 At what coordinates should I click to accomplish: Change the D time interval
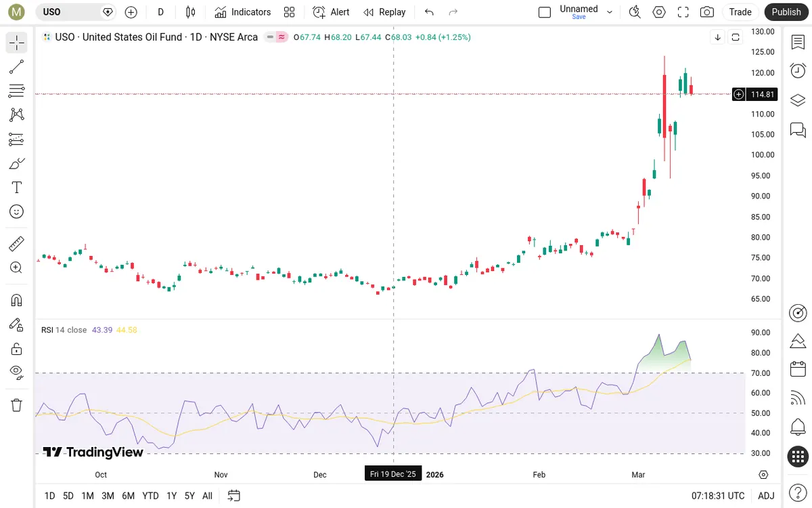click(x=160, y=12)
